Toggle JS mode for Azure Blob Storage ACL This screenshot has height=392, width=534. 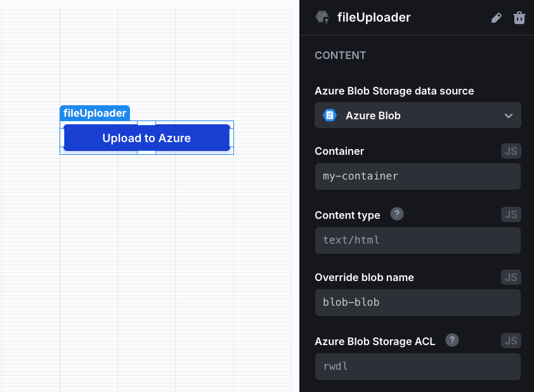(511, 341)
